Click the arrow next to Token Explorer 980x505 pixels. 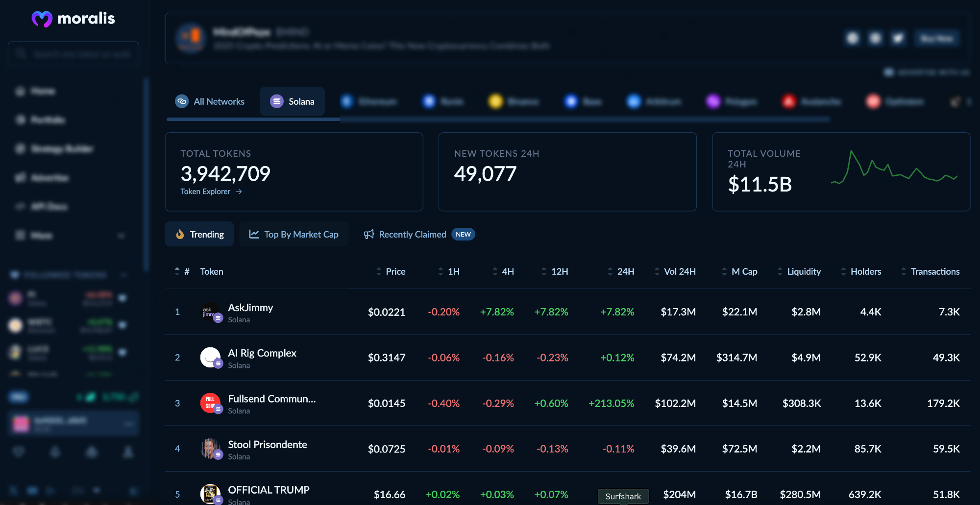click(239, 192)
